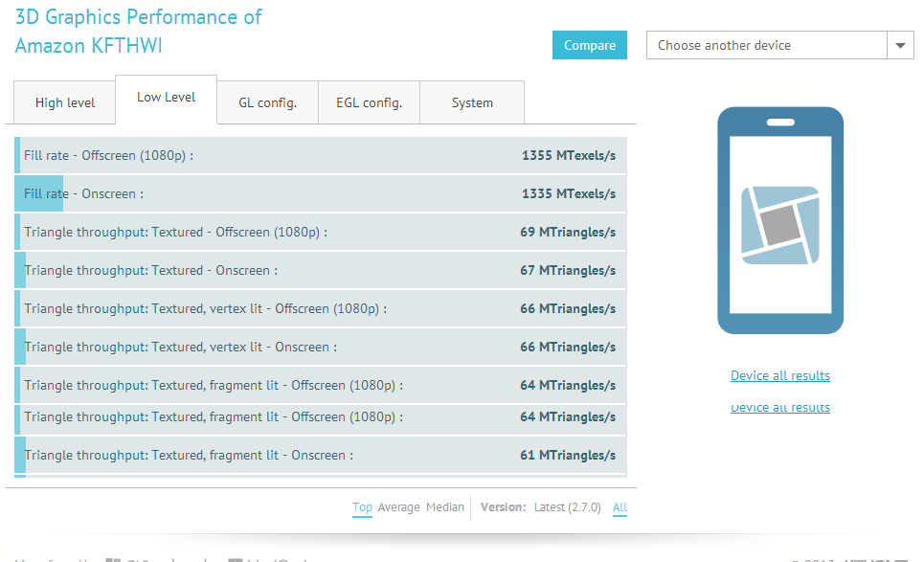
Task: Click the dropdown arrow beside Choose another device
Action: pos(900,45)
